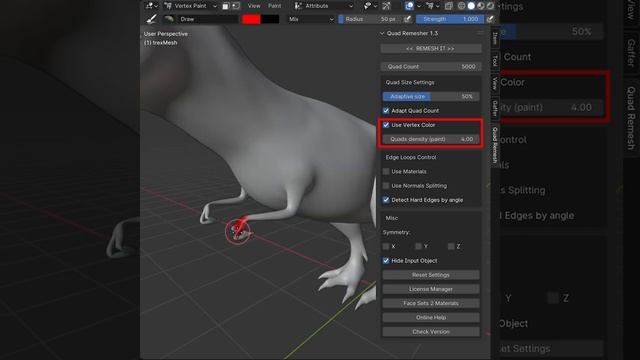Click the Quad Count field
This screenshot has height=360, width=640.
pyautogui.click(x=431, y=67)
